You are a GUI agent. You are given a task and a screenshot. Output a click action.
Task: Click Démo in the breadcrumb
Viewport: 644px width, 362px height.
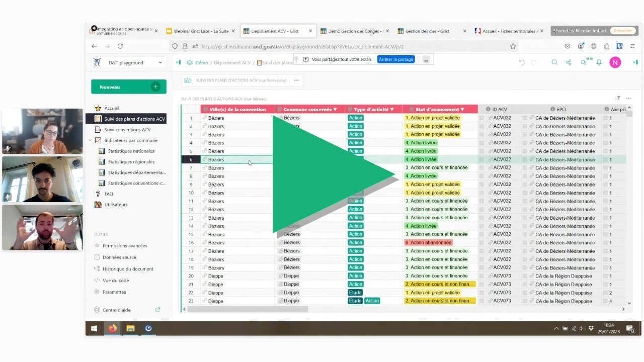tap(202, 63)
